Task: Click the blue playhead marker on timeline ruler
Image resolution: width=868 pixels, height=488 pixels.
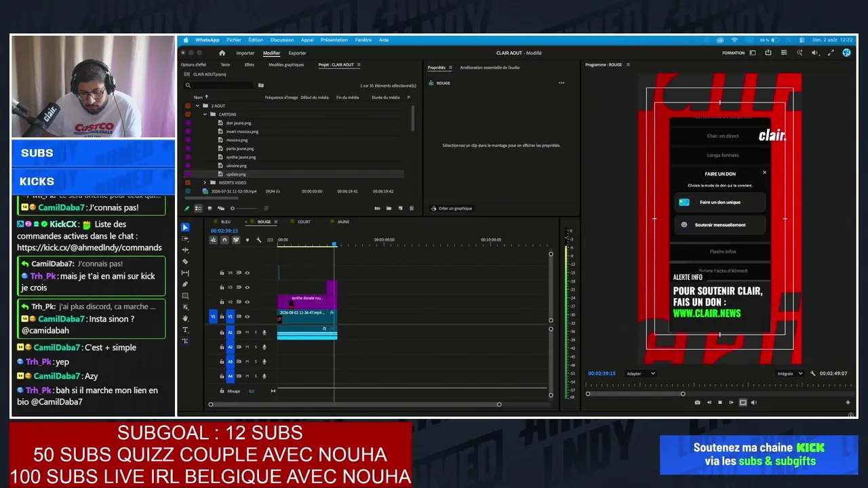Action: (334, 244)
